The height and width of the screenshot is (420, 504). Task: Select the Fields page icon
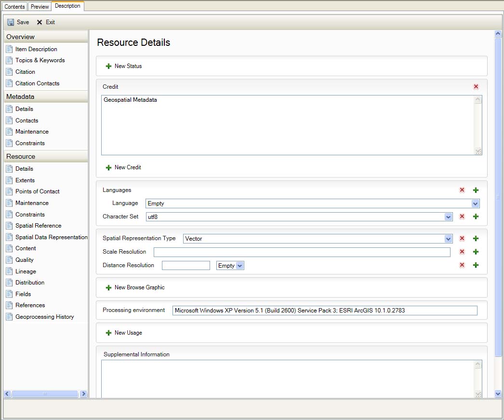point(9,294)
